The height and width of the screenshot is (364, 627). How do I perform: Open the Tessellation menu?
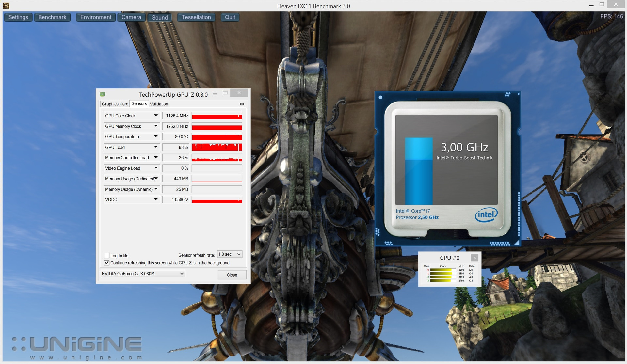pyautogui.click(x=196, y=17)
